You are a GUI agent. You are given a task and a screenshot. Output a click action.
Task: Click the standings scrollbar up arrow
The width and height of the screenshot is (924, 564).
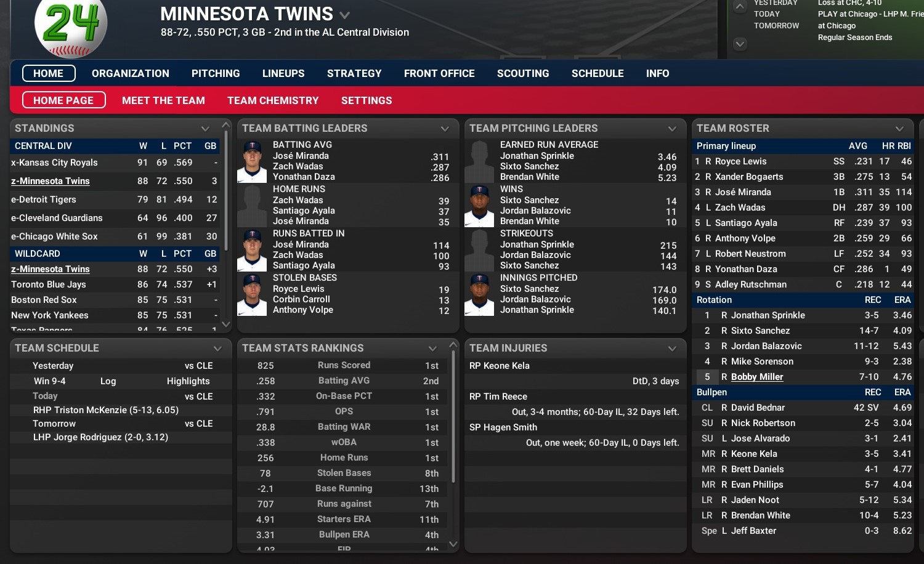[226, 124]
